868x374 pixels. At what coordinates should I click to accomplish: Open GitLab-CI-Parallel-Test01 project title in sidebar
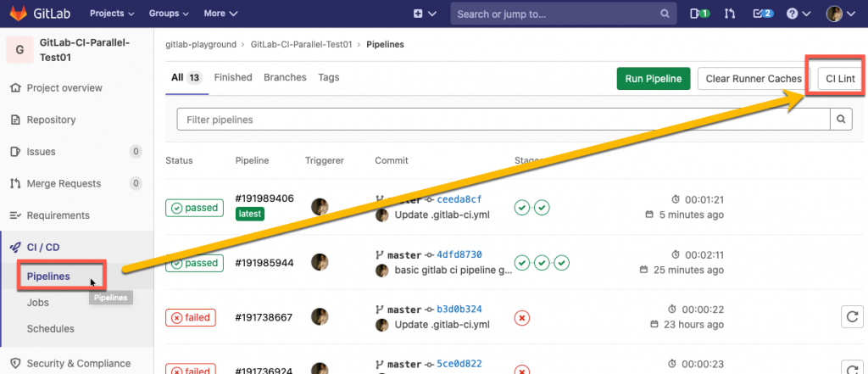click(x=85, y=50)
